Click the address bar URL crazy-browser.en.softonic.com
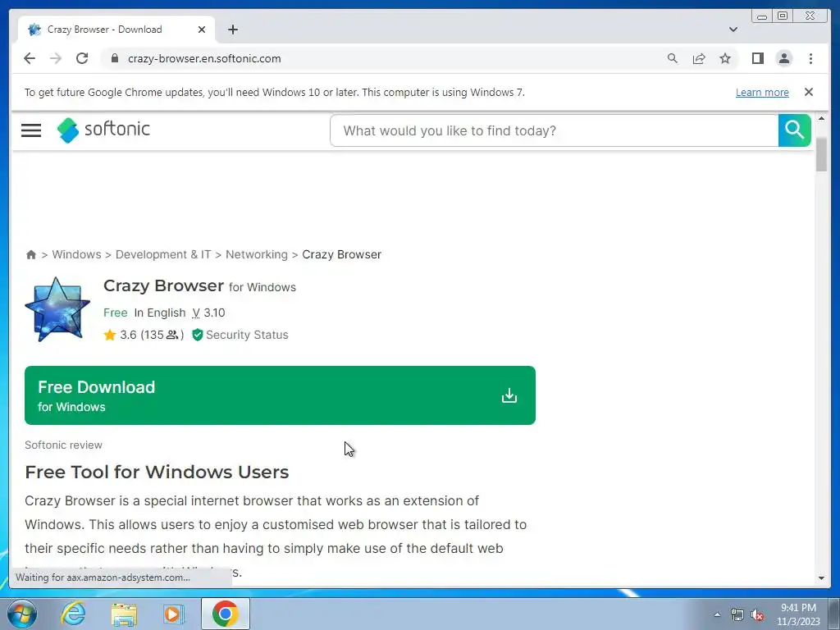The width and height of the screenshot is (840, 630). point(204,58)
